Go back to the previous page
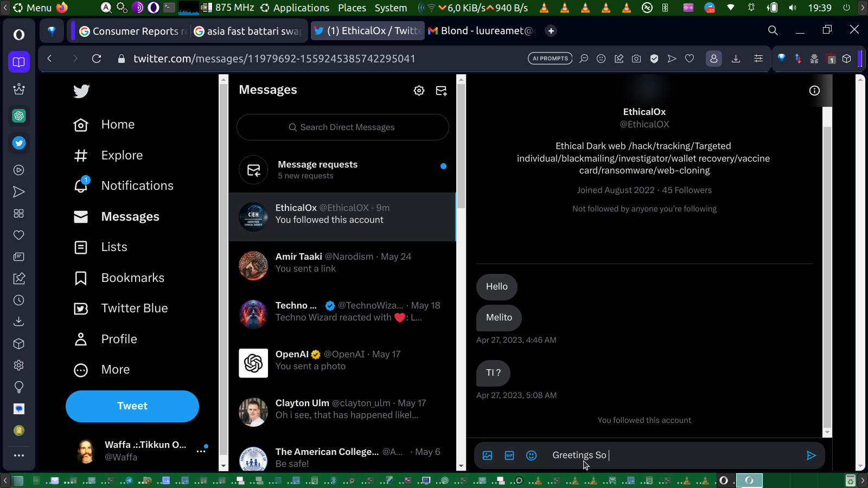The height and width of the screenshot is (488, 868). [x=49, y=59]
